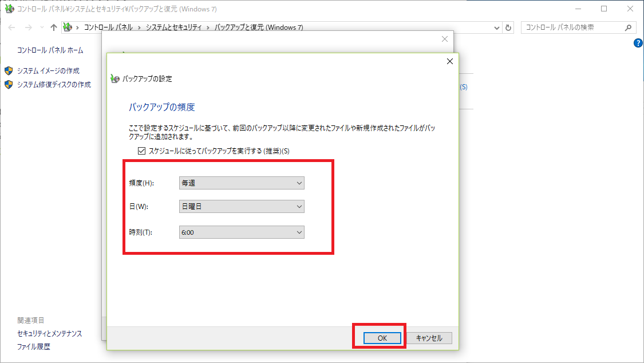Screen dimensions: 644x363
Task: Select コントロール パネル in the breadcrumb path
Action: coord(108,27)
